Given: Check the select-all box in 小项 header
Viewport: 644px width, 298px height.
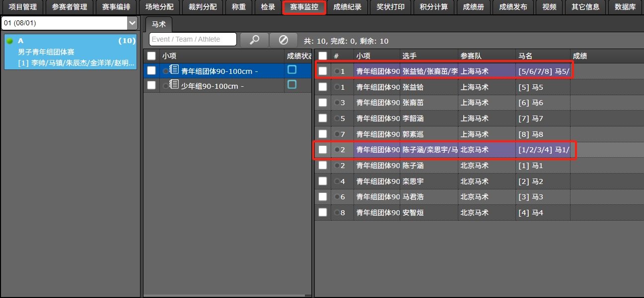Looking at the screenshot, I should point(151,56).
